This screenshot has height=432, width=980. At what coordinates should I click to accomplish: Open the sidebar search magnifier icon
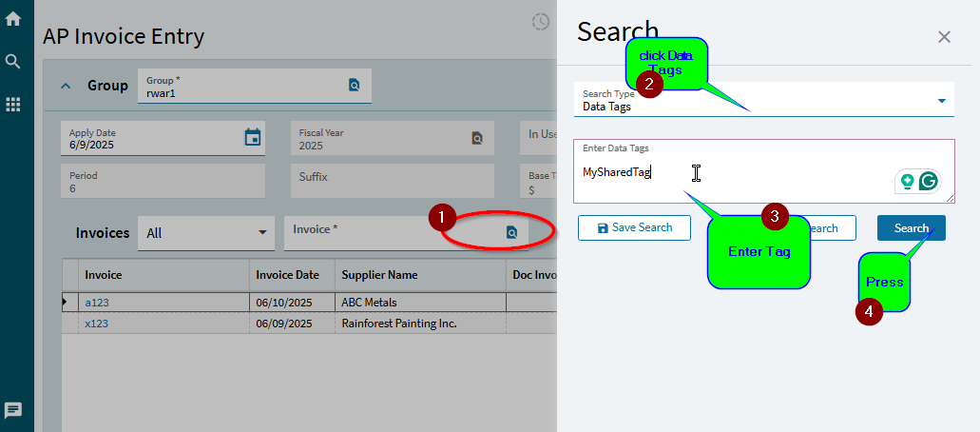[13, 61]
